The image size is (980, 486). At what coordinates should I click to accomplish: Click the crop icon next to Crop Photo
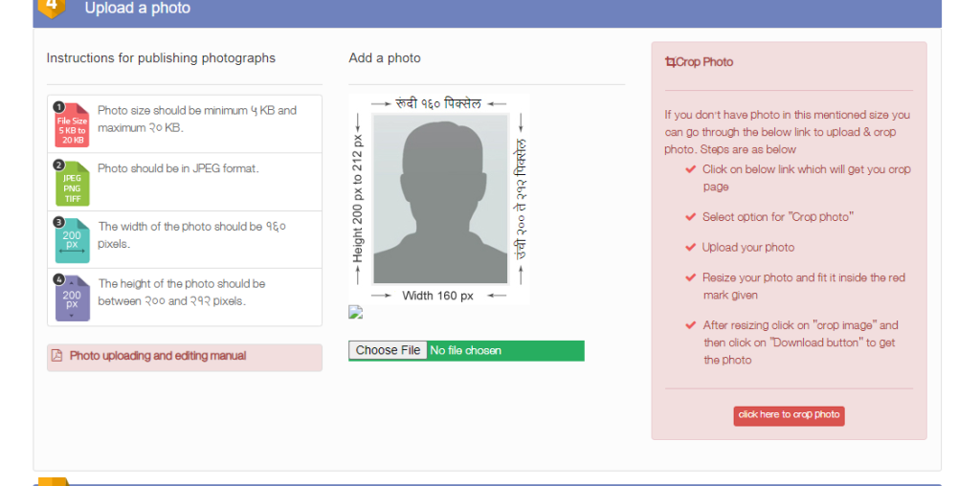pyautogui.click(x=670, y=62)
